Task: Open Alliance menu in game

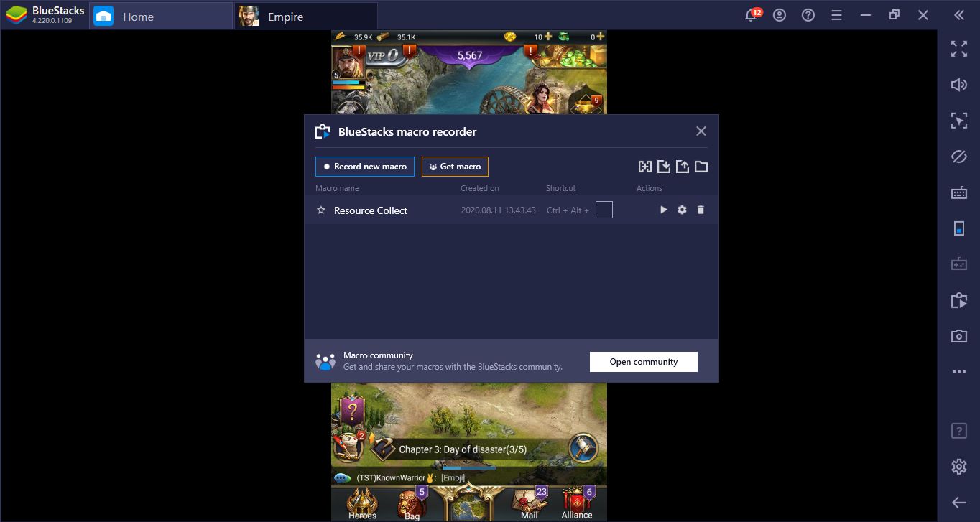Action: (577, 504)
